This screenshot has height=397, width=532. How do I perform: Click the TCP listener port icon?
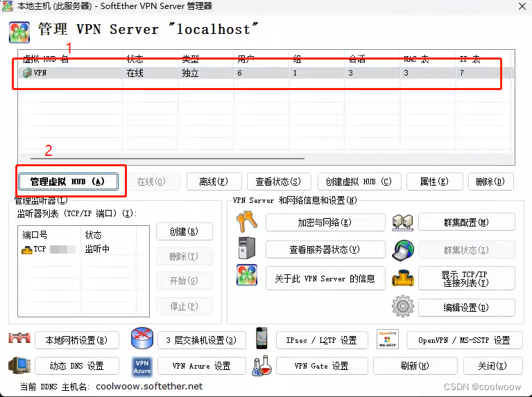coord(27,250)
